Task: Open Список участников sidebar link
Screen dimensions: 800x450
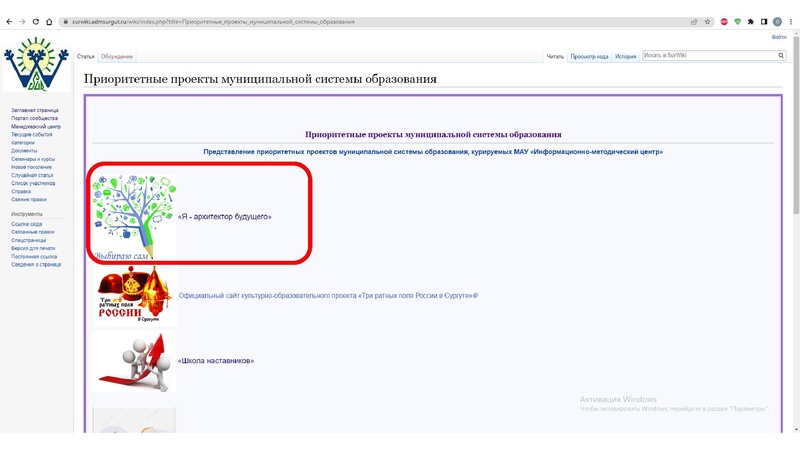Action: click(x=33, y=183)
